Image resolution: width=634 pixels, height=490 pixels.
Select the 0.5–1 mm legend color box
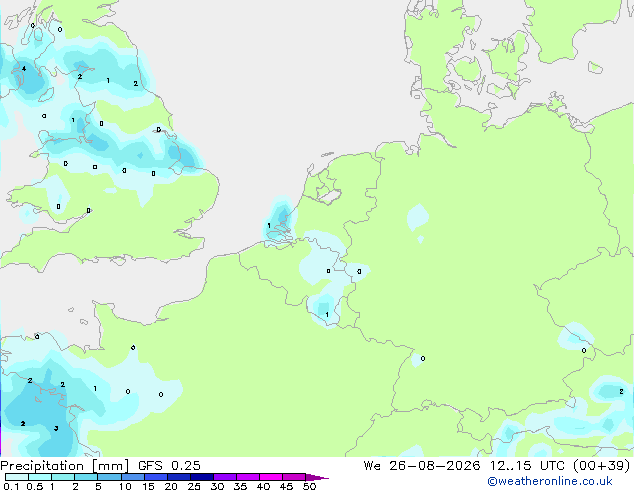[x=40, y=477]
